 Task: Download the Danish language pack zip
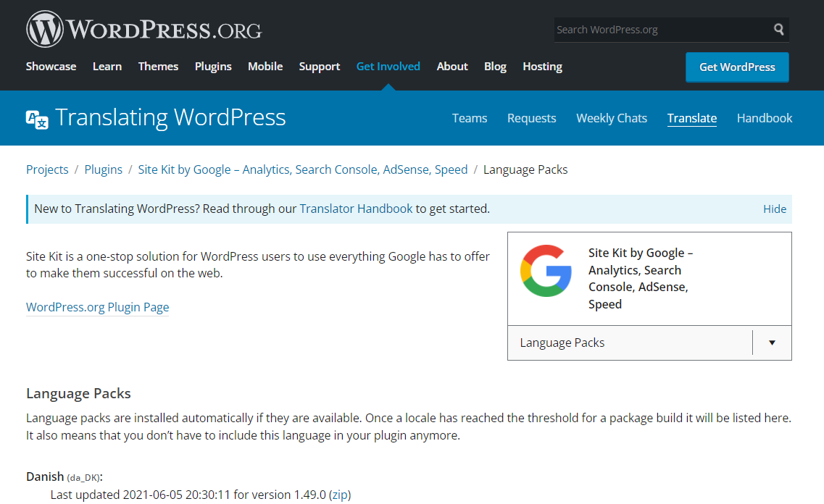pyautogui.click(x=339, y=495)
